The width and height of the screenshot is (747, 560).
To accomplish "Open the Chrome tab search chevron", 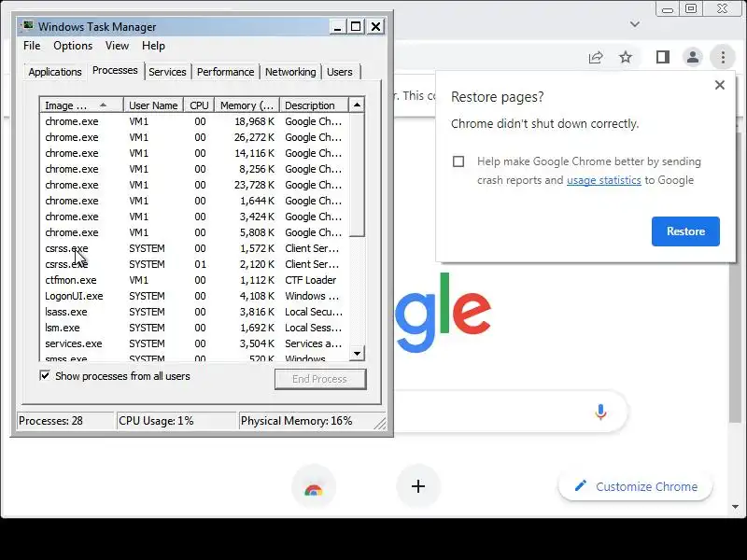I will click(x=635, y=24).
